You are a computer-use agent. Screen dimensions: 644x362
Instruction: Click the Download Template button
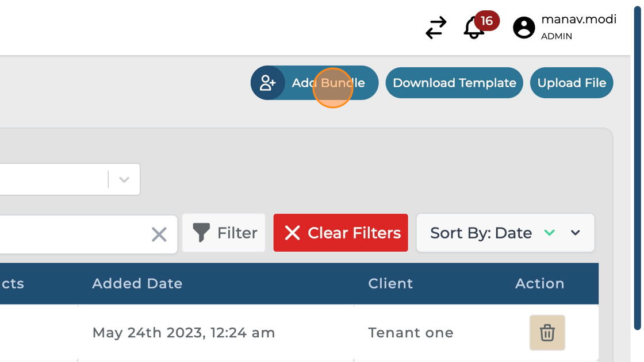point(454,83)
